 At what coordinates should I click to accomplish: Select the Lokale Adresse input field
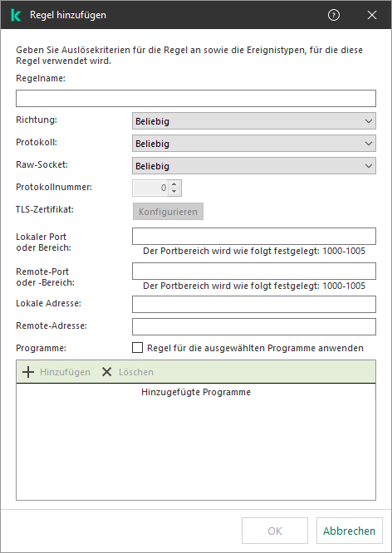[x=254, y=305]
